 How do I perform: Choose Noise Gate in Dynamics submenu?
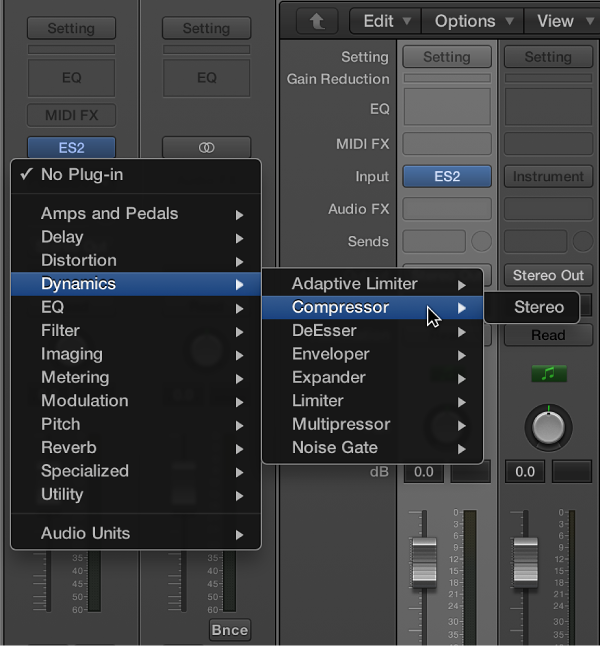click(372, 448)
